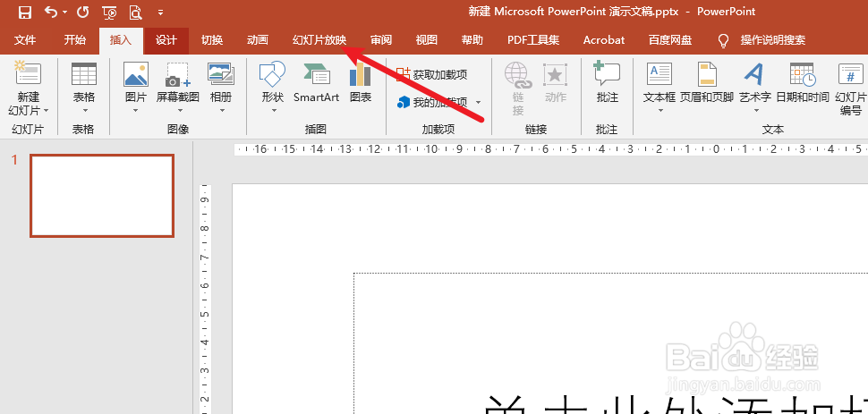Expand the 屏幕截图 dropdown arrow
This screenshot has width=868, height=414.
[x=178, y=110]
